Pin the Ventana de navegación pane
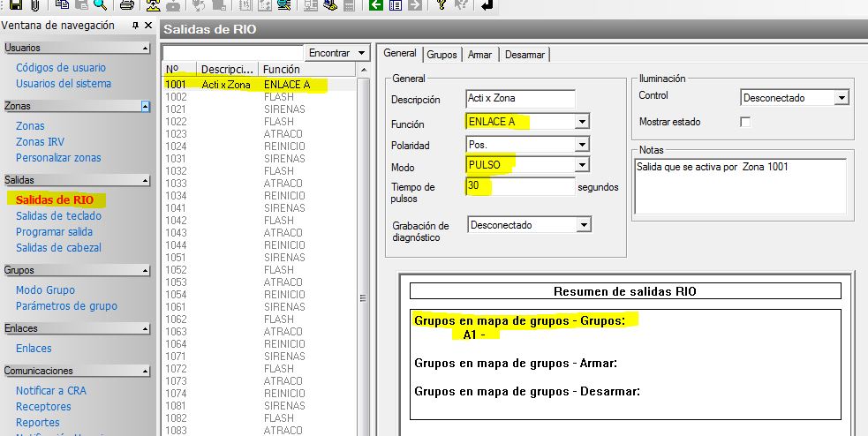868x436 pixels. [136, 26]
